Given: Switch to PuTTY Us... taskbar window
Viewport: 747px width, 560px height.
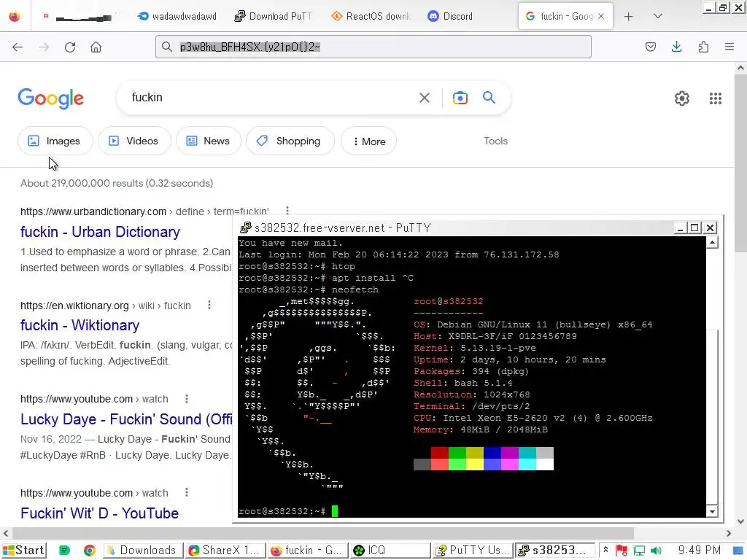Looking at the screenshot, I should (473, 551).
